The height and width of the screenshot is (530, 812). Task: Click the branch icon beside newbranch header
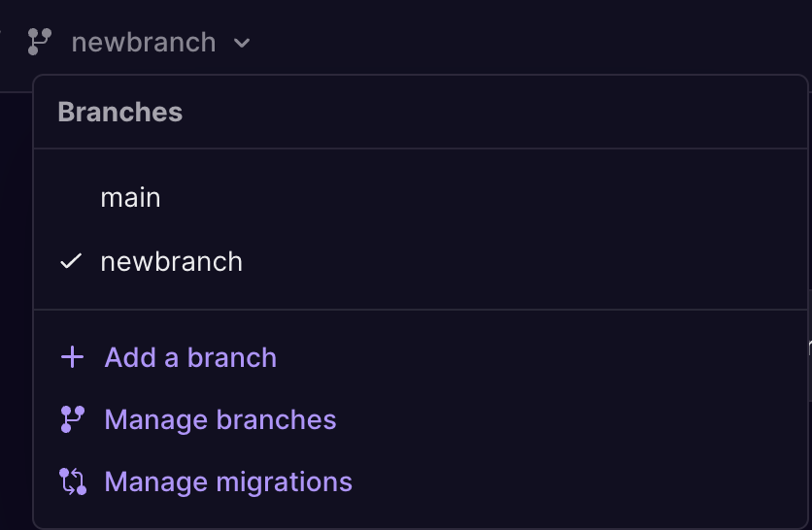pos(39,42)
